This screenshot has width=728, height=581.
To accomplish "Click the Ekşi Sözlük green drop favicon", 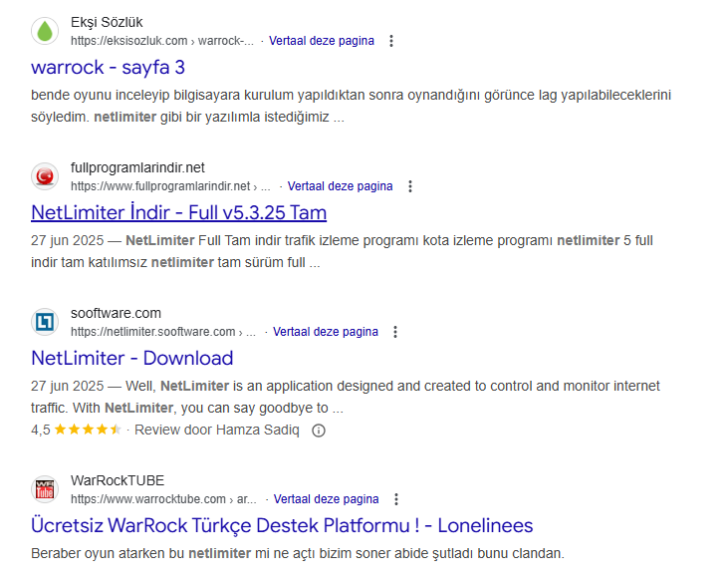I will [x=45, y=31].
